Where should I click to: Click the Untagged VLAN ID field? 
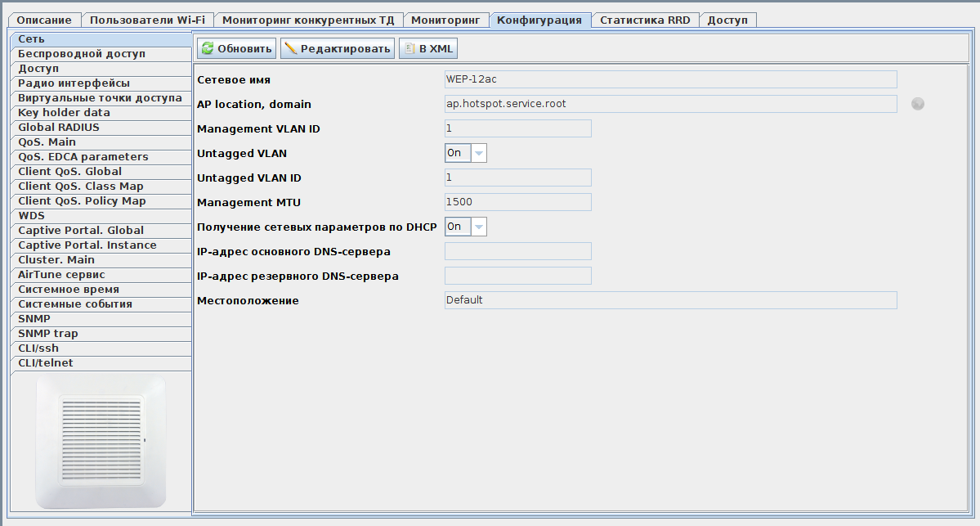click(x=517, y=178)
